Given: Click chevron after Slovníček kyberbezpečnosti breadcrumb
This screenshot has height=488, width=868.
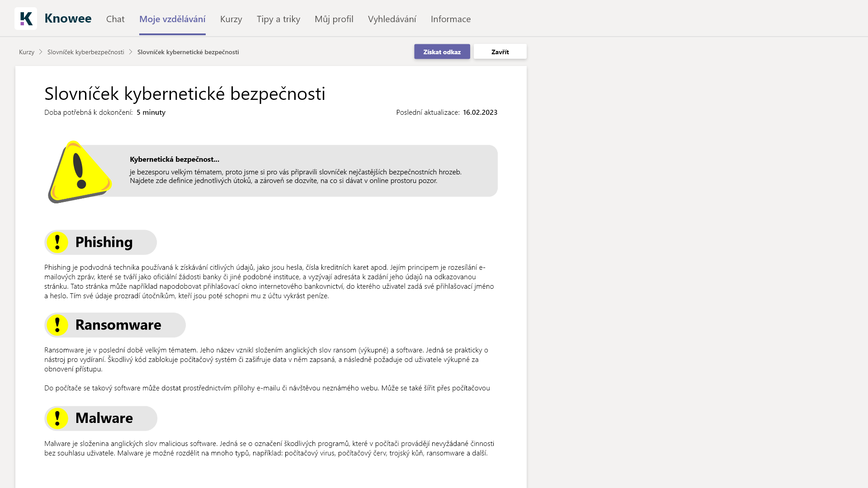Looking at the screenshot, I should 131,52.
